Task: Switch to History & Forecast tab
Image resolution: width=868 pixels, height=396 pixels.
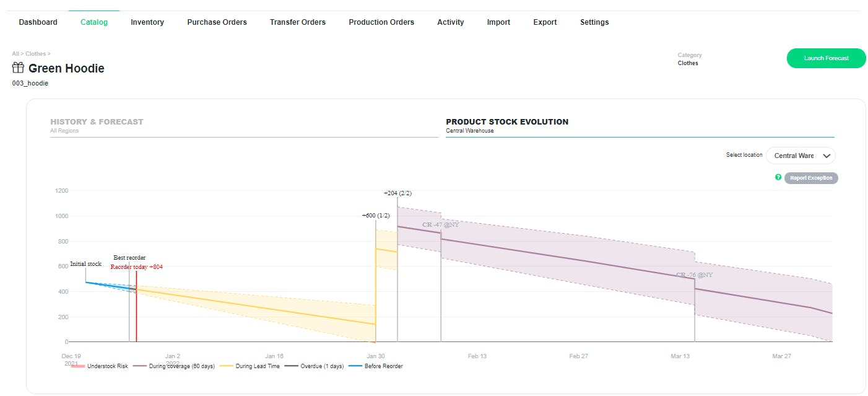Action: coord(97,122)
